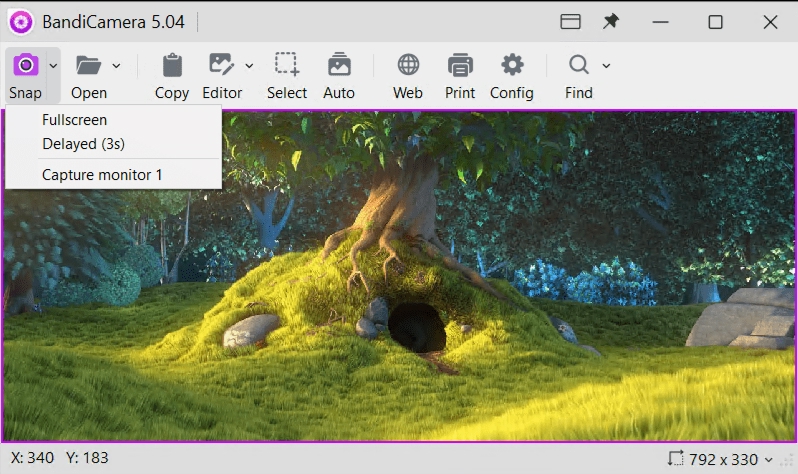The image size is (798, 474).
Task: Start Auto capture mode
Action: (339, 66)
